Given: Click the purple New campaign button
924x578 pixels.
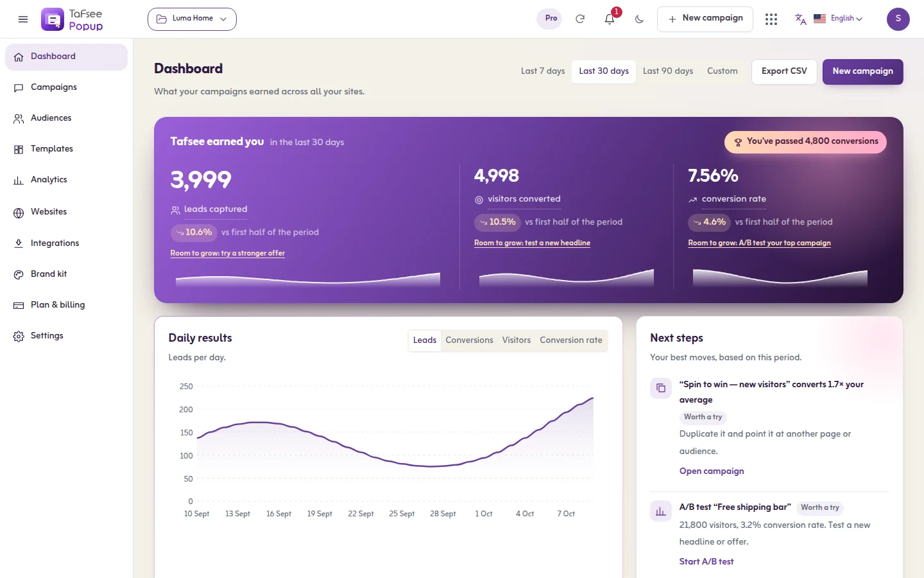Looking at the screenshot, I should (863, 71).
